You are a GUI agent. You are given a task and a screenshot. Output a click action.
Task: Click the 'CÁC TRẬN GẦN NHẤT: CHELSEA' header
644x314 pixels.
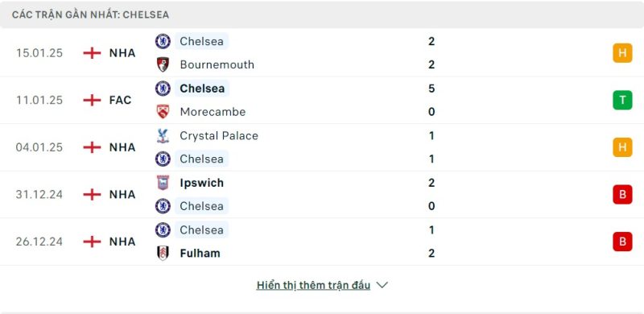(90, 14)
